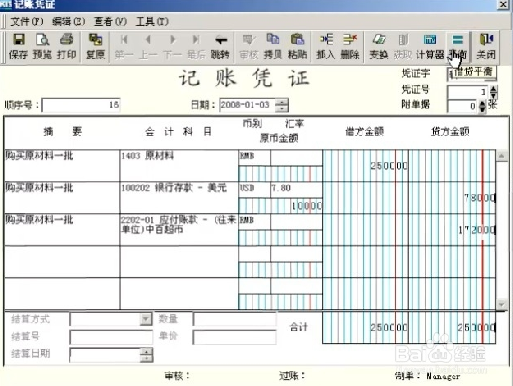Open the File (文件) menu
The height and width of the screenshot is (386, 513).
tap(27, 22)
